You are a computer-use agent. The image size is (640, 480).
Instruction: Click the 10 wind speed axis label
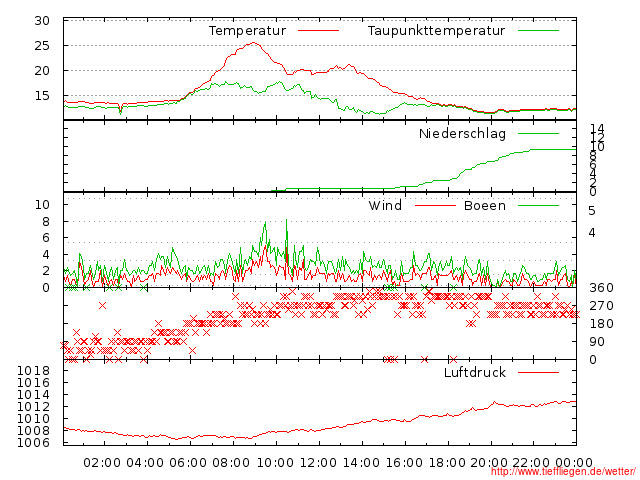tap(42, 205)
